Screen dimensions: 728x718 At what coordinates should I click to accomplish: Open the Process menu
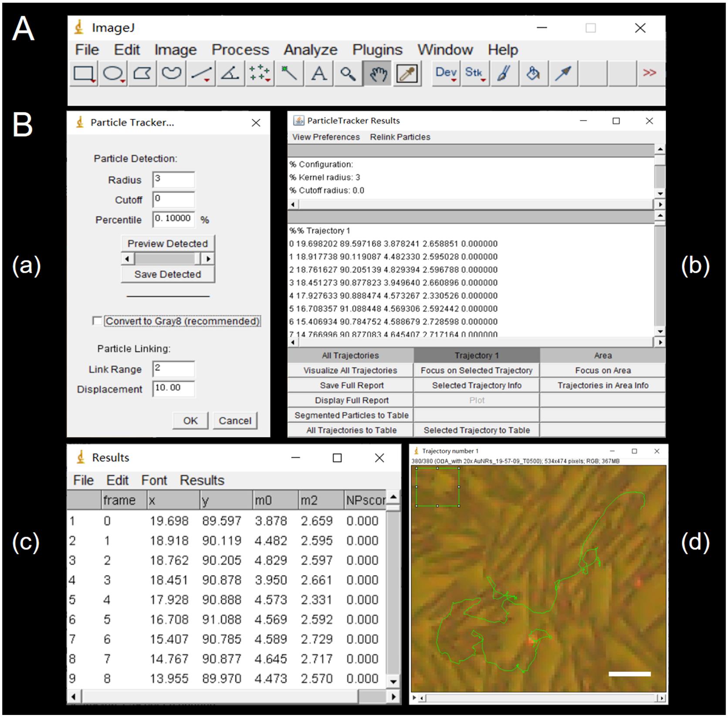click(x=240, y=50)
